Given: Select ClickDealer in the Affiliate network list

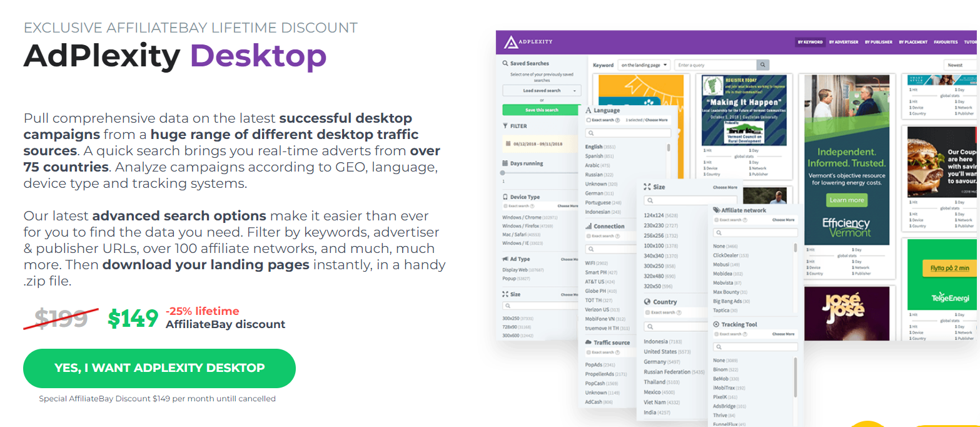Looking at the screenshot, I should tap(731, 255).
